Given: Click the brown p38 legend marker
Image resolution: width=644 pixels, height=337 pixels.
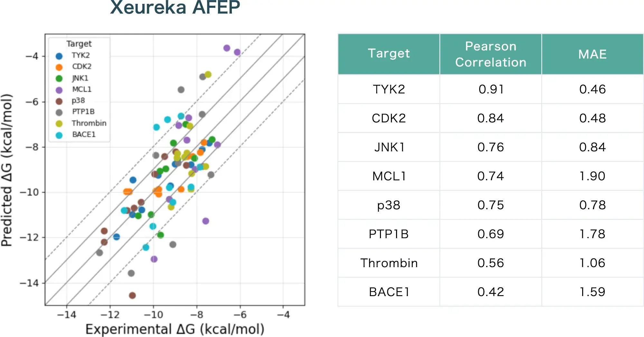Looking at the screenshot, I should [59, 101].
